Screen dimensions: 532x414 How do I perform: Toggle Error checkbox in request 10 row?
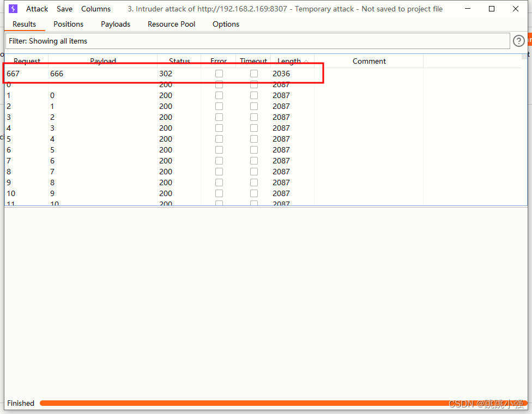point(219,193)
